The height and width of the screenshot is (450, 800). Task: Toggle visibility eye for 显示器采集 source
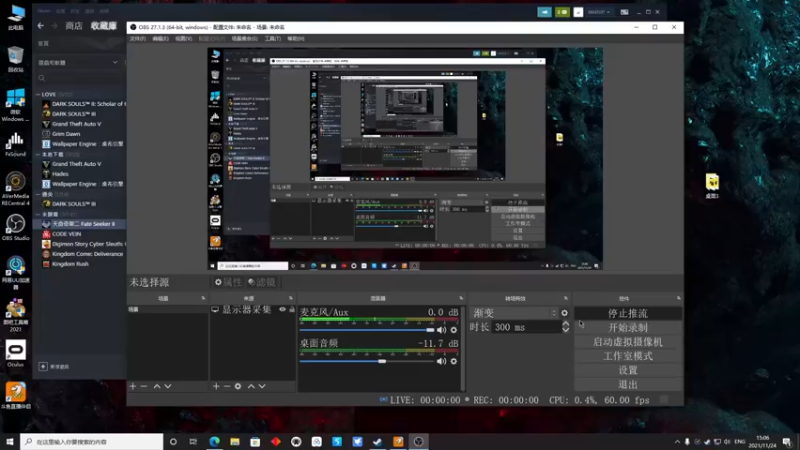[282, 309]
